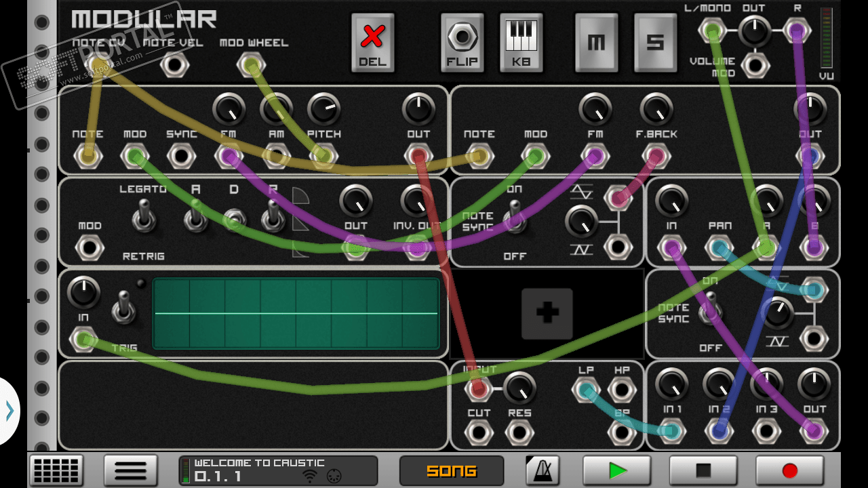This screenshot has width=868, height=488.
Task: Click the F.BACK input jack
Action: coord(656,157)
